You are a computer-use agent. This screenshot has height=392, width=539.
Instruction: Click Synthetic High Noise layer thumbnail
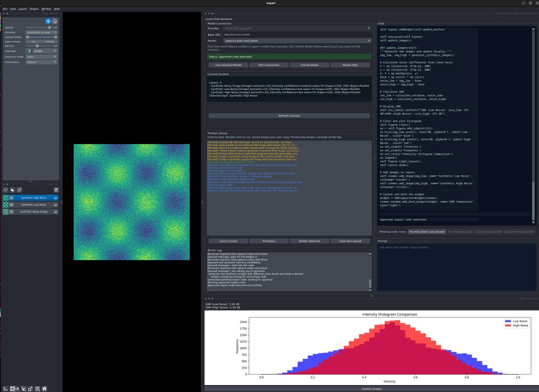(6, 198)
